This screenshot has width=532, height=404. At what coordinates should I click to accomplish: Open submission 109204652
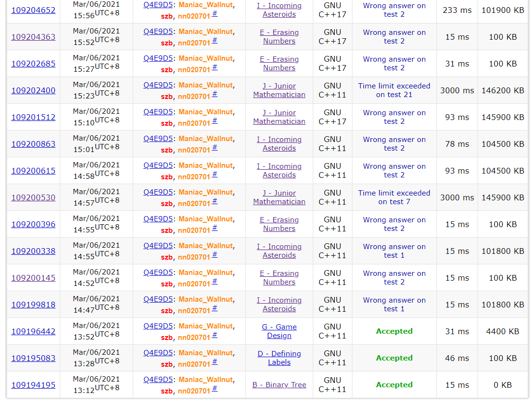(33, 10)
